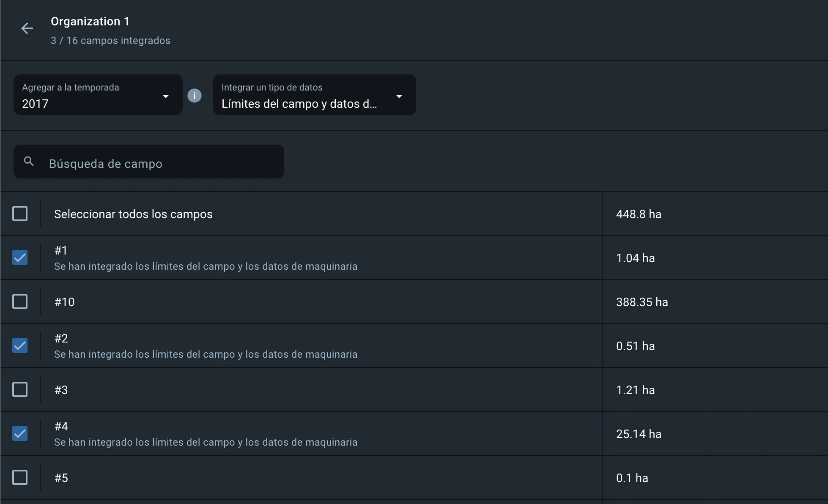Select field #10 checkbox
Image resolution: width=828 pixels, height=504 pixels.
pyautogui.click(x=20, y=301)
